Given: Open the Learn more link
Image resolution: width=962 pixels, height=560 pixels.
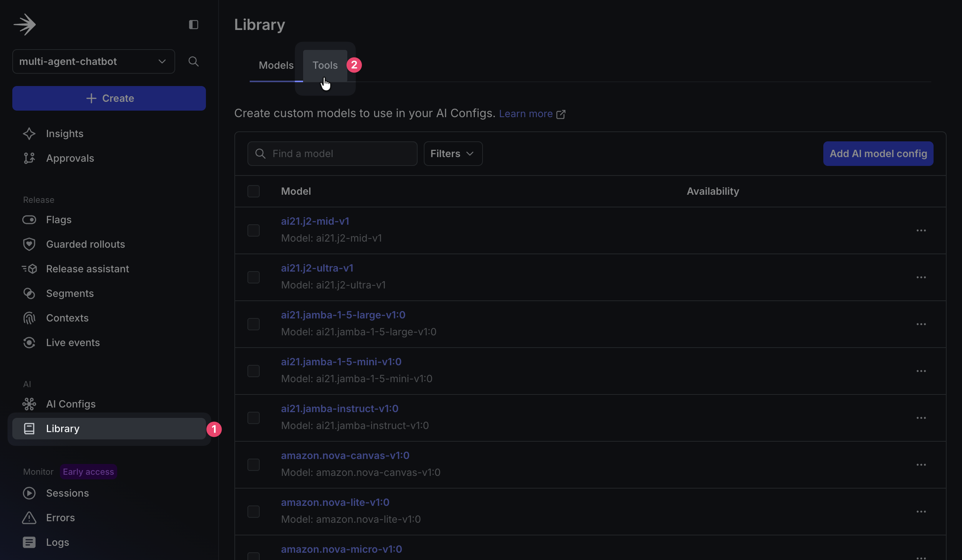Looking at the screenshot, I should (526, 113).
